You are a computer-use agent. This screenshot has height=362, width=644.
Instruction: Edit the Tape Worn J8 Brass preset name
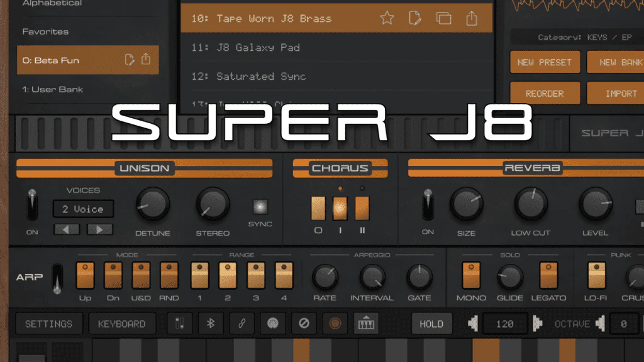click(415, 18)
